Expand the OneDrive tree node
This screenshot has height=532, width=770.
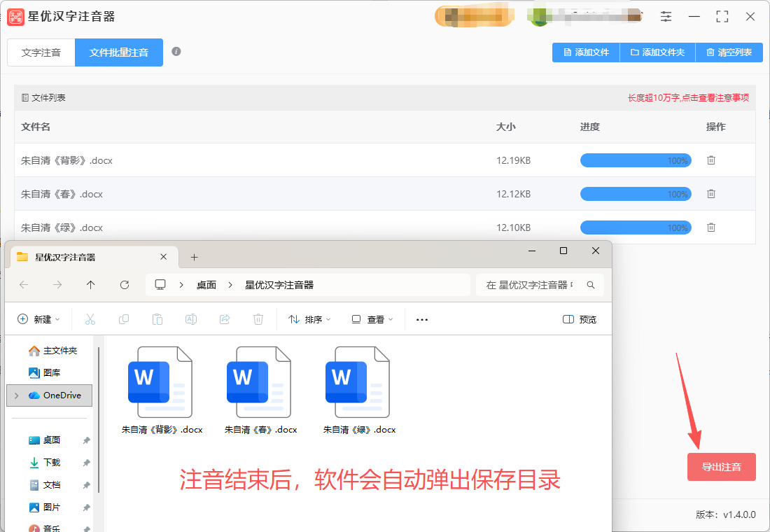point(16,395)
